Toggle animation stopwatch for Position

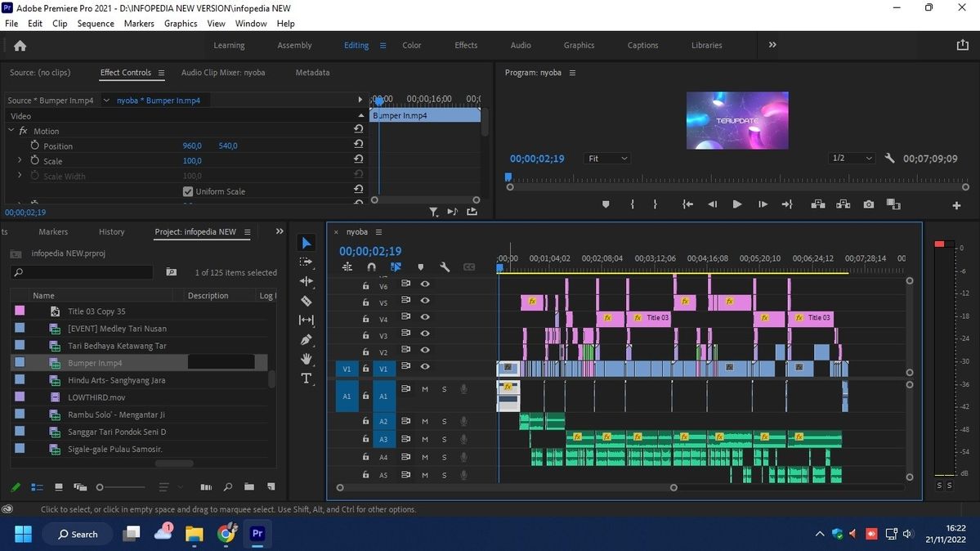34,145
